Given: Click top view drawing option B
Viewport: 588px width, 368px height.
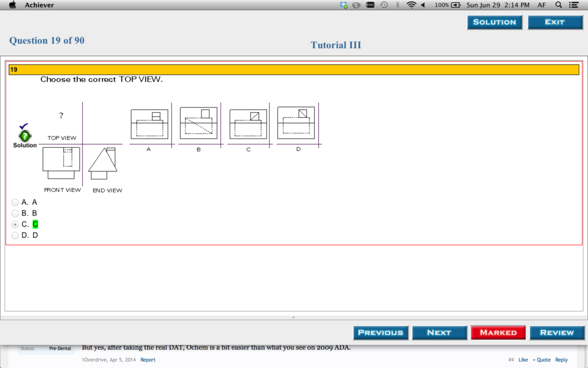Looking at the screenshot, I should pyautogui.click(x=199, y=123).
